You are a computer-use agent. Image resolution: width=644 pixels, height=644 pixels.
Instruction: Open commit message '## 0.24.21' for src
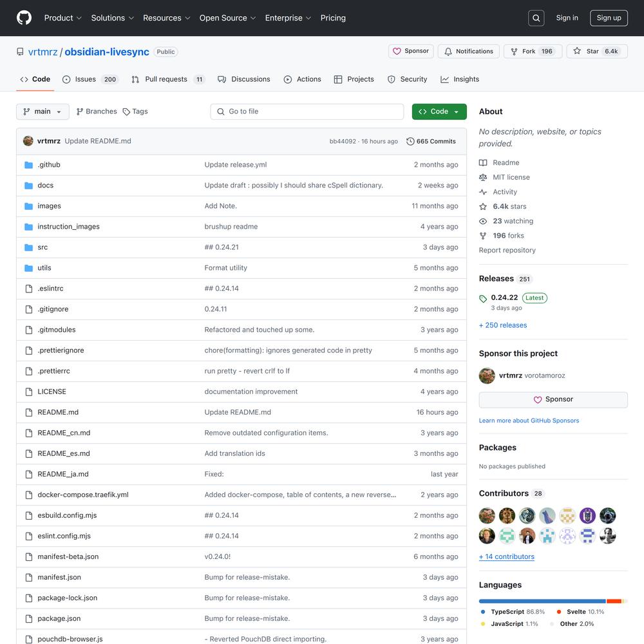222,247
